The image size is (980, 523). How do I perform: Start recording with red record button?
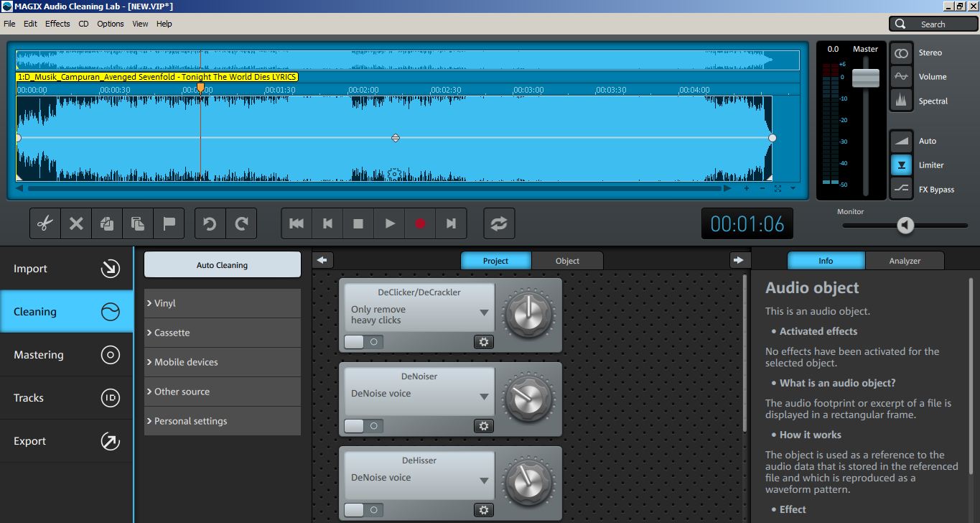click(x=420, y=223)
